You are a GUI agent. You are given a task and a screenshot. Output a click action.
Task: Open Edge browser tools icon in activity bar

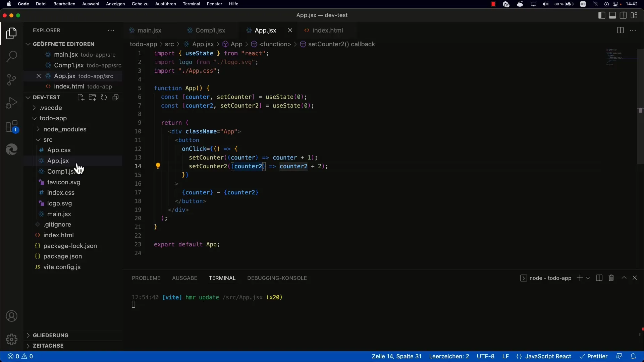(12, 149)
